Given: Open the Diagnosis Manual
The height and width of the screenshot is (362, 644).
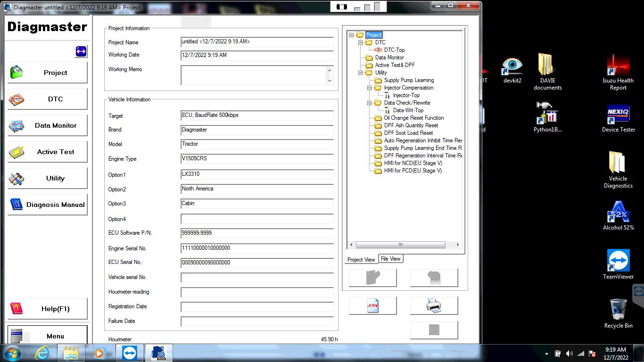Looking at the screenshot, I should (48, 205).
